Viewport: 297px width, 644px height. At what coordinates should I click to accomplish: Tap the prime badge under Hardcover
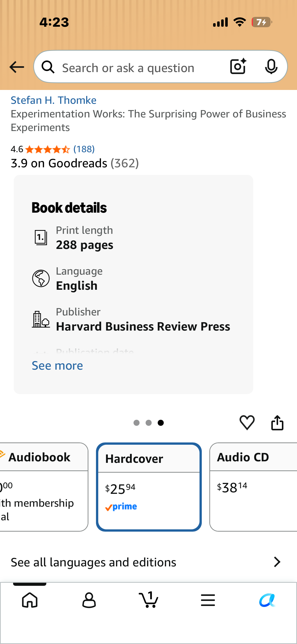pyautogui.click(x=121, y=507)
